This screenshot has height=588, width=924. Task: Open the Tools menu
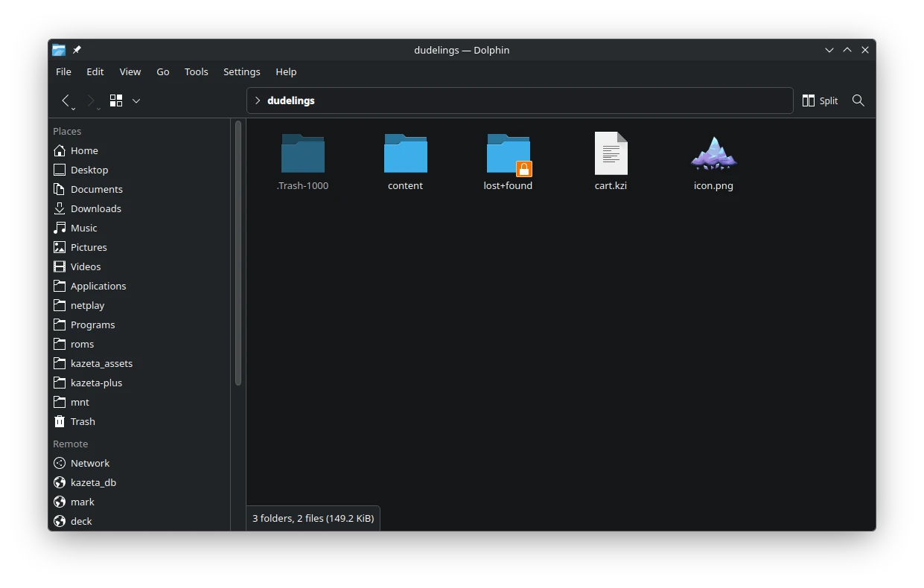point(196,71)
